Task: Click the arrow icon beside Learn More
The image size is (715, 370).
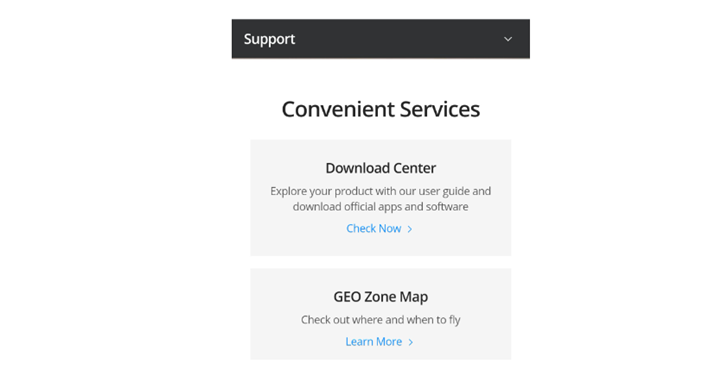Action: click(410, 342)
